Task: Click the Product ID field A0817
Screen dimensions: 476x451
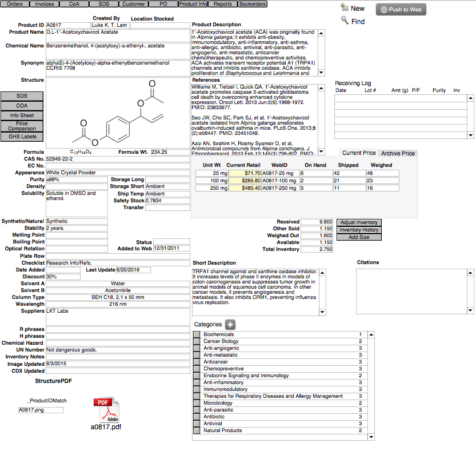Action: pyautogui.click(x=68, y=25)
